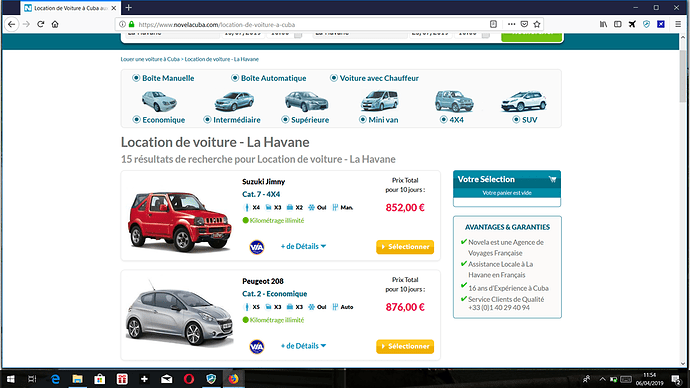690x388 pixels.
Task: Open Location de voiture - La Havane breadcrumb
Action: [222, 59]
